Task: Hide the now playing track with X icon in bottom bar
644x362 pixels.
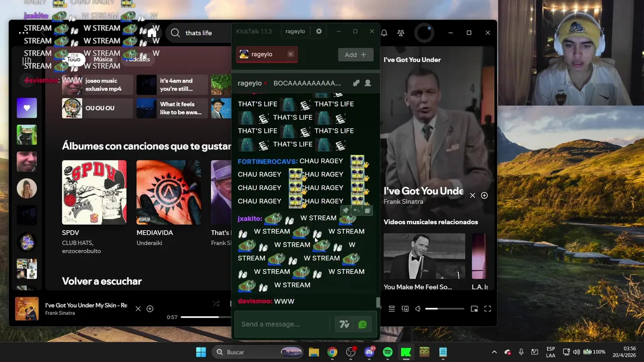Action: pos(138,309)
